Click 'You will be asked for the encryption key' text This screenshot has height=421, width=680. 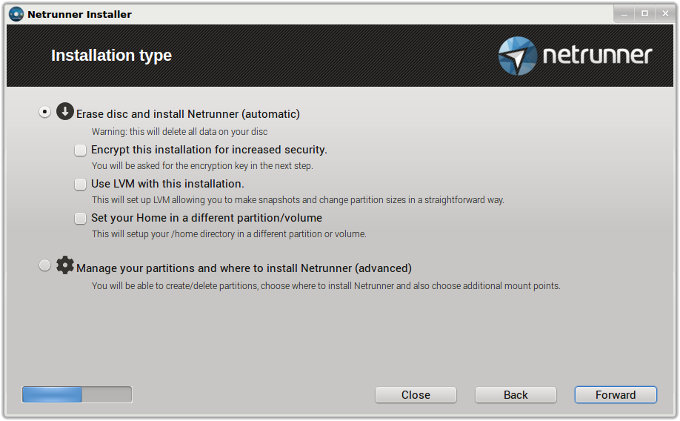(x=202, y=166)
